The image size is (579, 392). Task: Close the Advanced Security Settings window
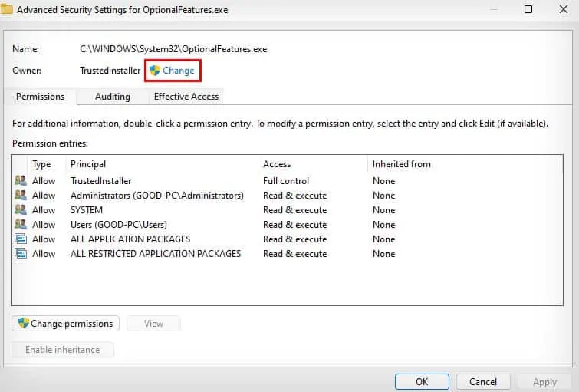[x=564, y=9]
